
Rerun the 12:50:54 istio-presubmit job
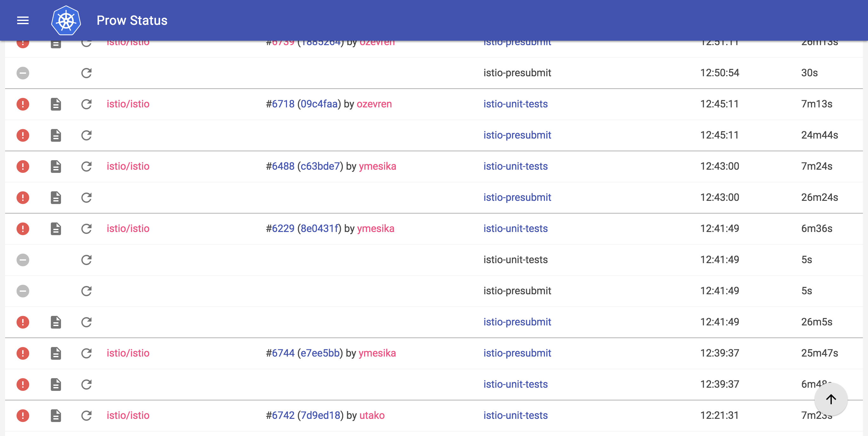(86, 73)
